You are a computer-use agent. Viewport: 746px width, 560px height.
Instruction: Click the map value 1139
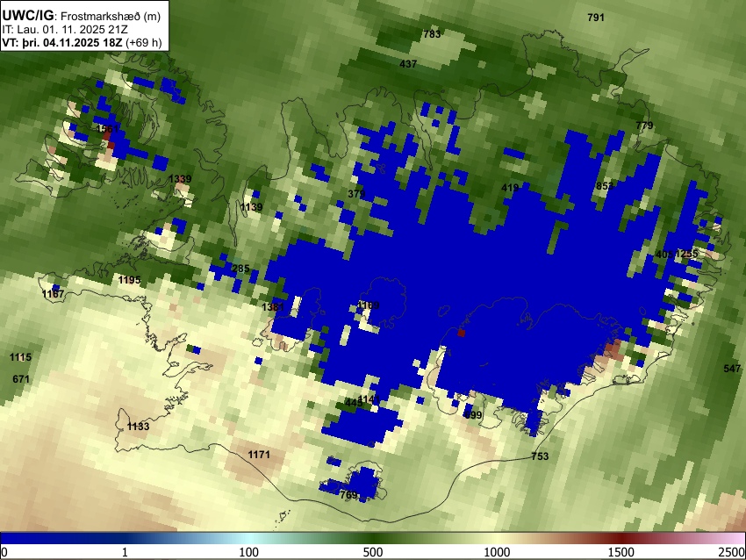click(x=251, y=207)
